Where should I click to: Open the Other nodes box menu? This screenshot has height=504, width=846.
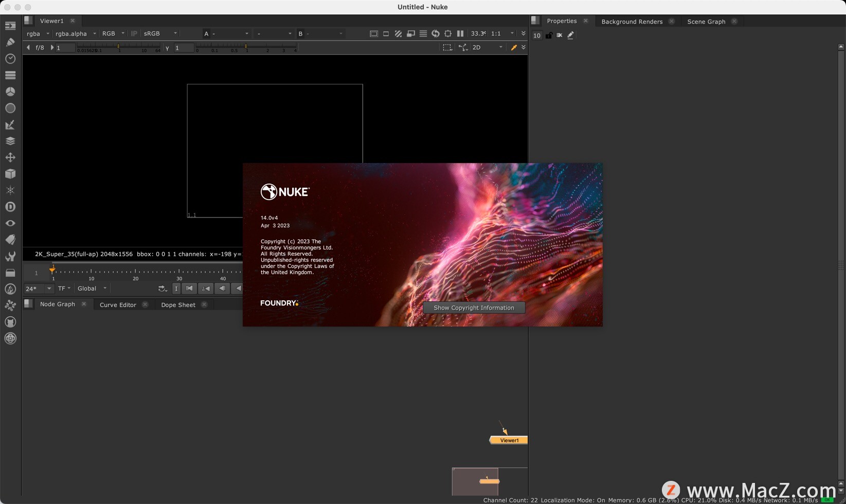click(x=10, y=273)
